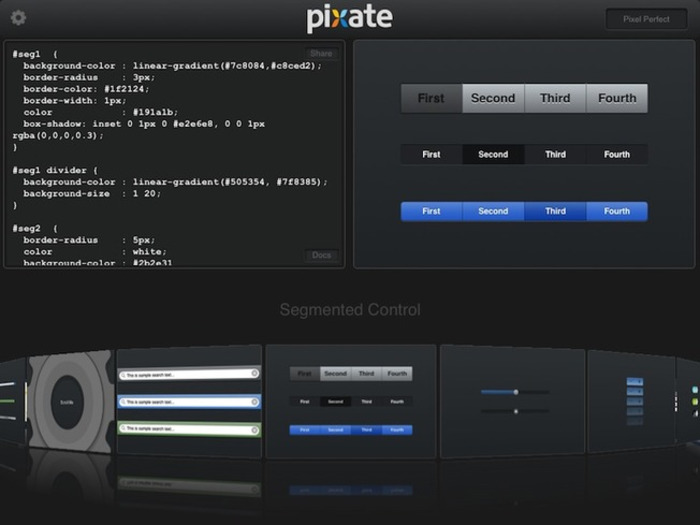Click the blue-bordered search field in thumbnail
This screenshot has height=525, width=700.
point(189,402)
